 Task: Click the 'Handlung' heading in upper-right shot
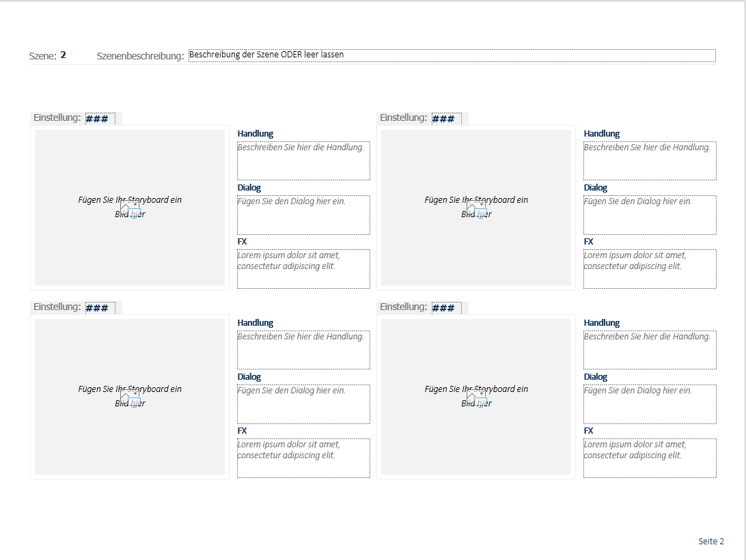[602, 134]
